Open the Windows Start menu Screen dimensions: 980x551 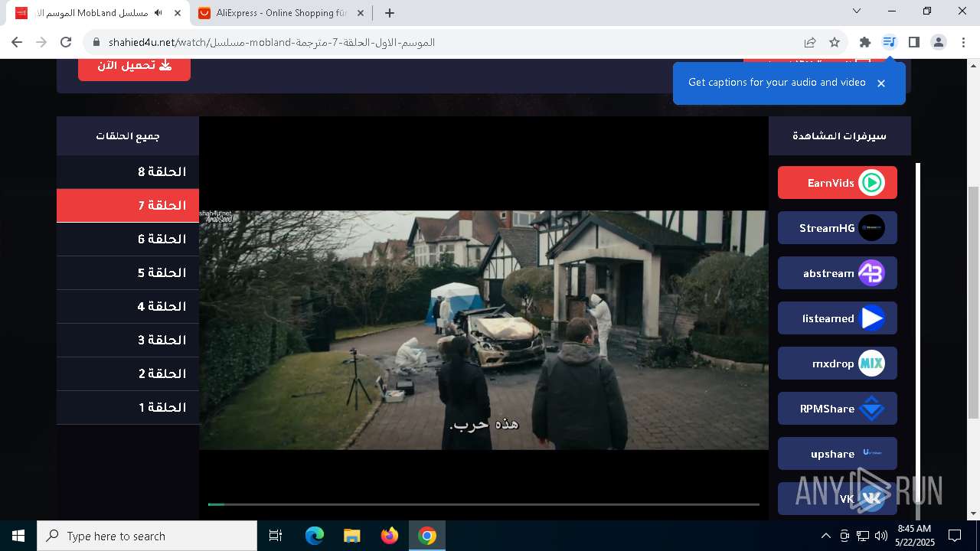coord(18,536)
